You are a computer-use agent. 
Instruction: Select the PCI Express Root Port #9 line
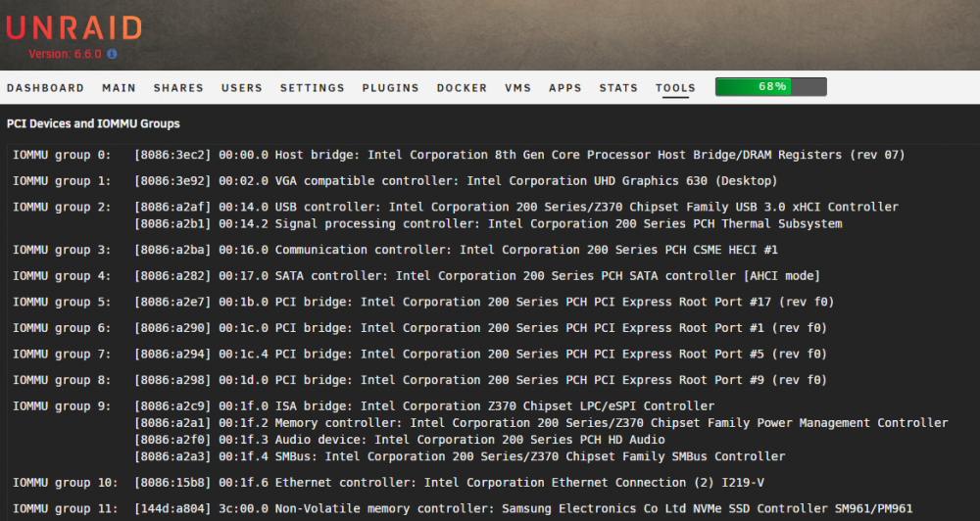(x=480, y=380)
